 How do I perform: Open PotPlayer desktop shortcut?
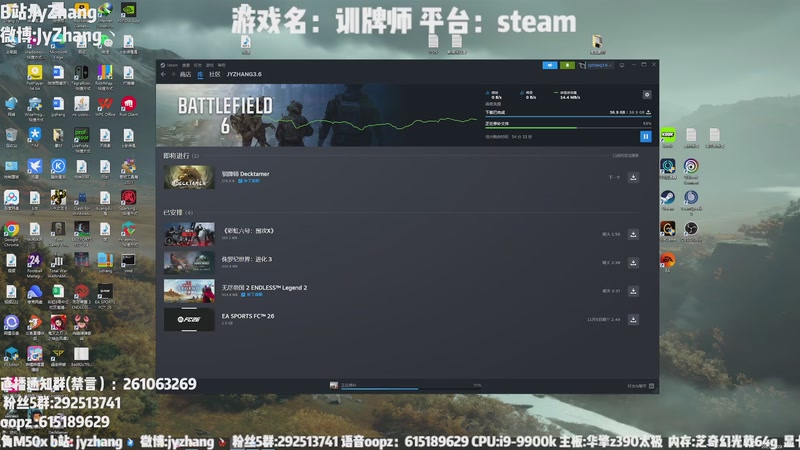click(34, 78)
